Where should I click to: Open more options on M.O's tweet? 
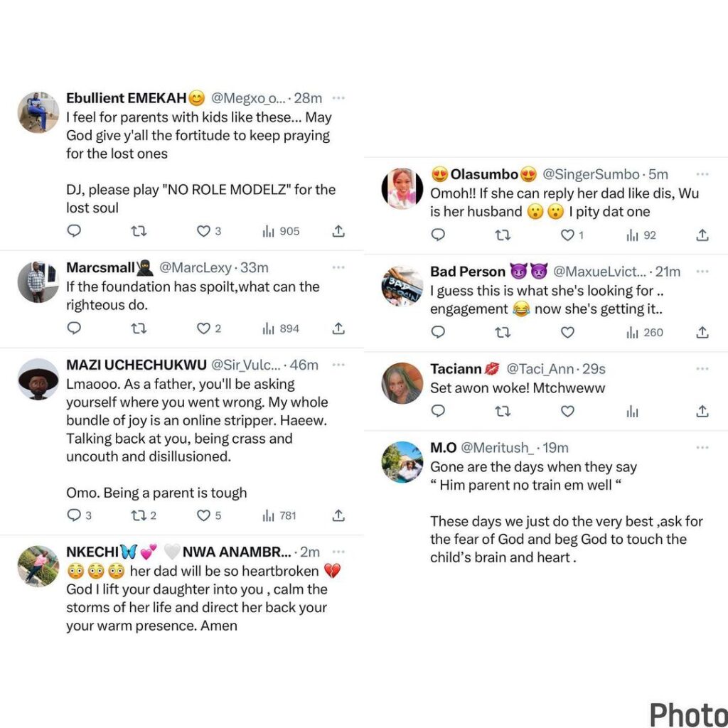pos(702,447)
